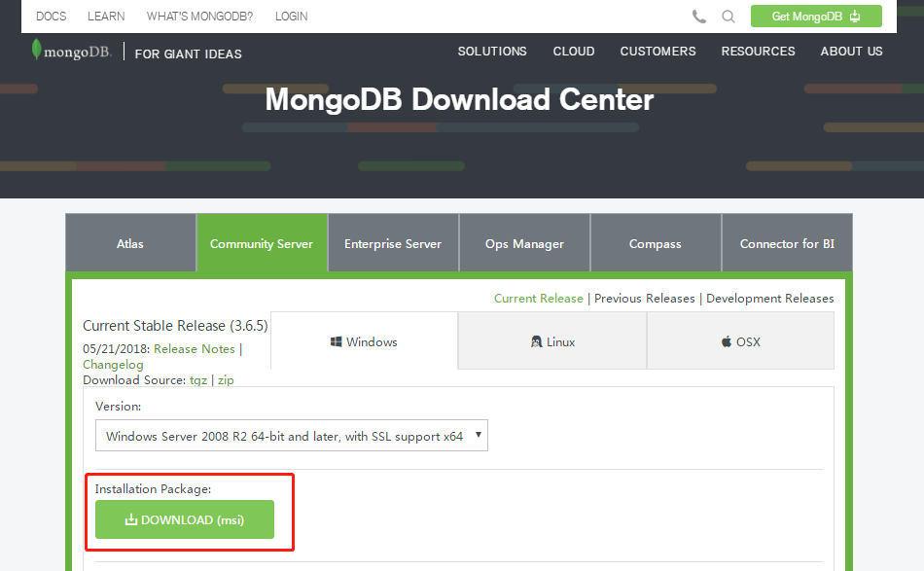Click the Current Stable Release (3.6.5) text
Image resolution: width=924 pixels, height=571 pixels.
coord(176,325)
